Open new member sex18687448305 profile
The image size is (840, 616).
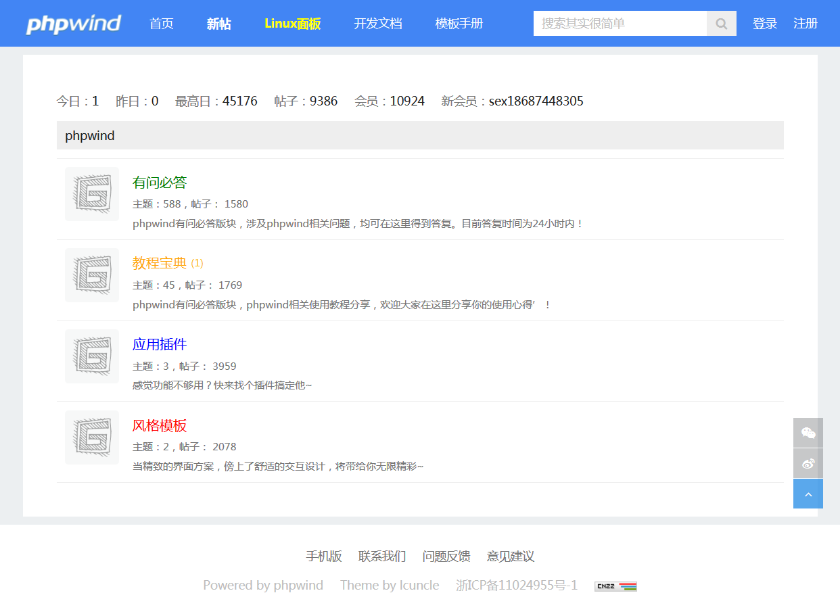point(536,101)
